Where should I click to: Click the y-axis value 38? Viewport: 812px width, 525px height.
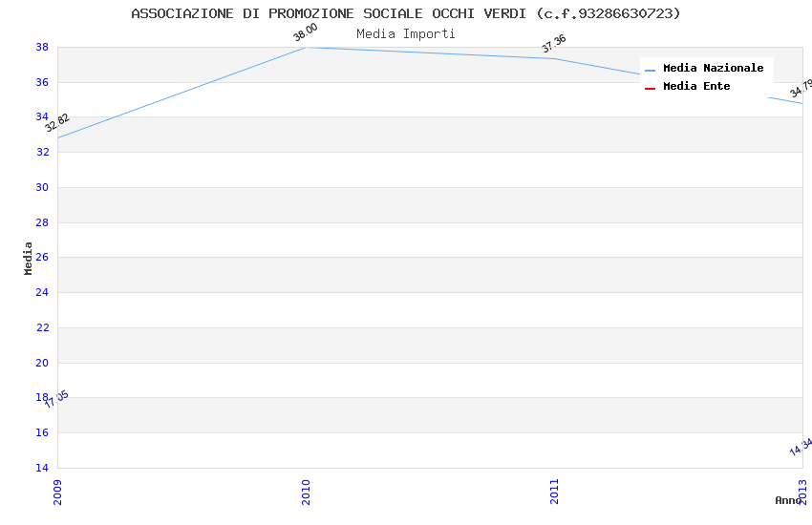coord(42,47)
